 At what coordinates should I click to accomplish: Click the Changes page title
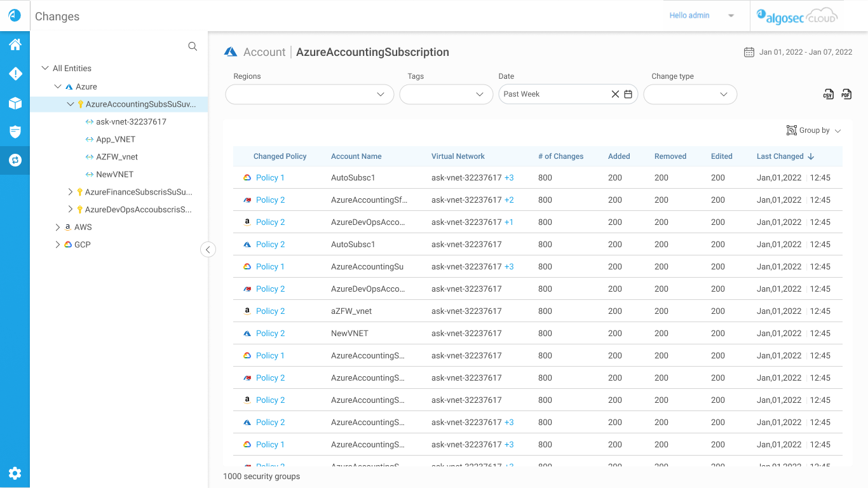57,17
